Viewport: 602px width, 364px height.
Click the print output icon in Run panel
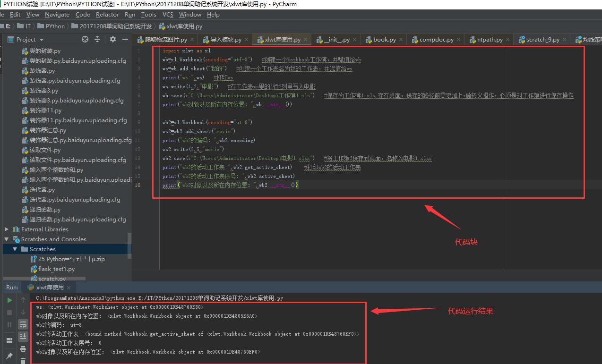(x=23, y=349)
